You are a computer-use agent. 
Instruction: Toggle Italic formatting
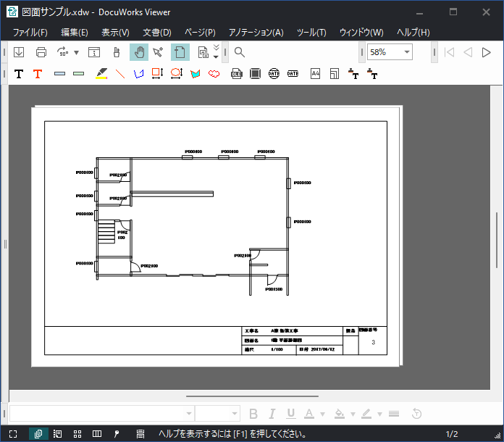pos(272,414)
